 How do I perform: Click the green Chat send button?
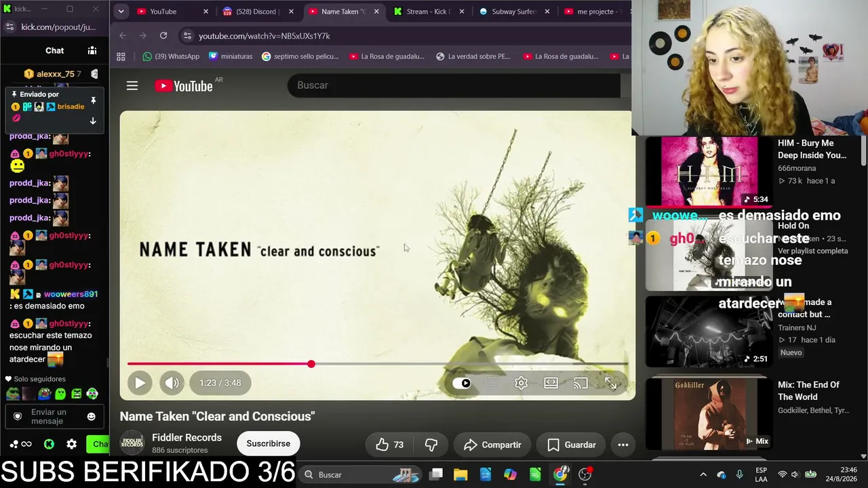[98, 445]
